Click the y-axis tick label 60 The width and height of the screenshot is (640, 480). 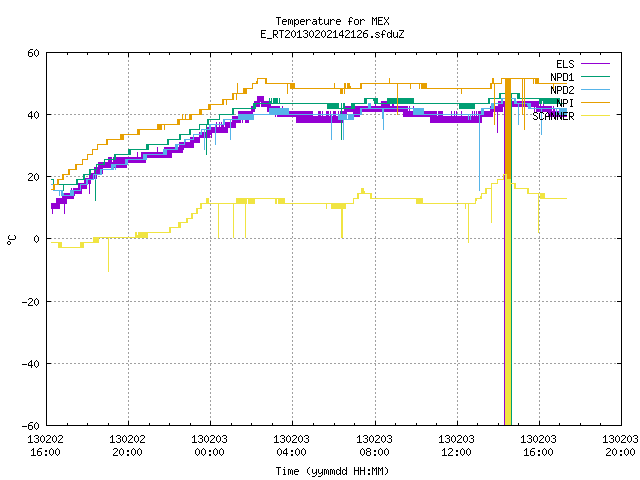33,53
